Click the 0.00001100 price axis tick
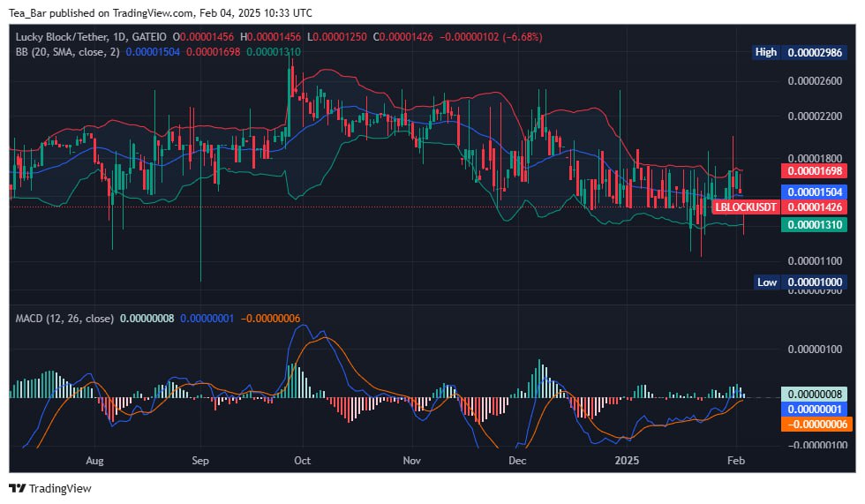The height and width of the screenshot is (504, 865). click(x=815, y=260)
